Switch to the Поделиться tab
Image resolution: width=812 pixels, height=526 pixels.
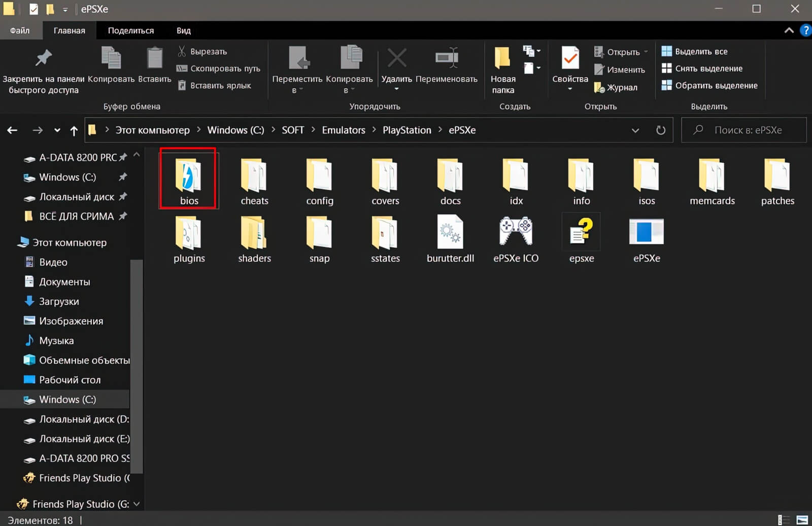click(131, 30)
